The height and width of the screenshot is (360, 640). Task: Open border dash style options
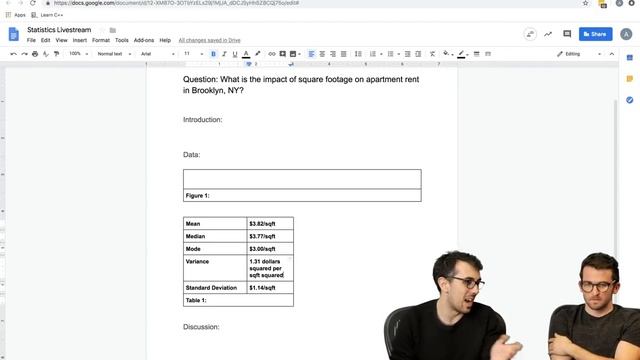coord(488,54)
